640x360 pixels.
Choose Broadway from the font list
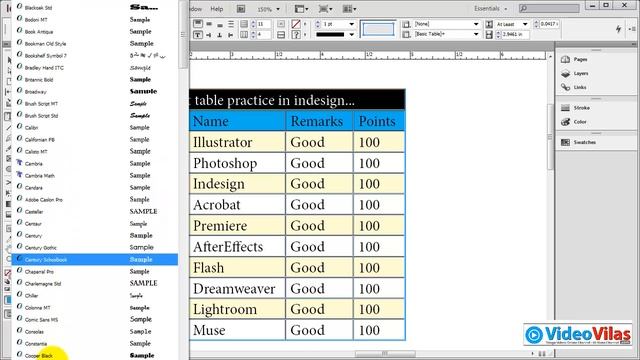94,91
